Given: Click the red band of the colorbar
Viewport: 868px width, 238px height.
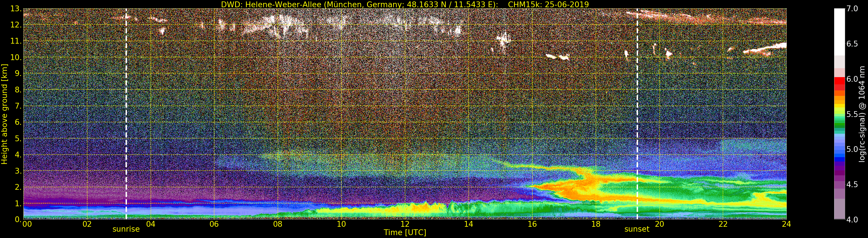Looking at the screenshot, I should (x=839, y=84).
